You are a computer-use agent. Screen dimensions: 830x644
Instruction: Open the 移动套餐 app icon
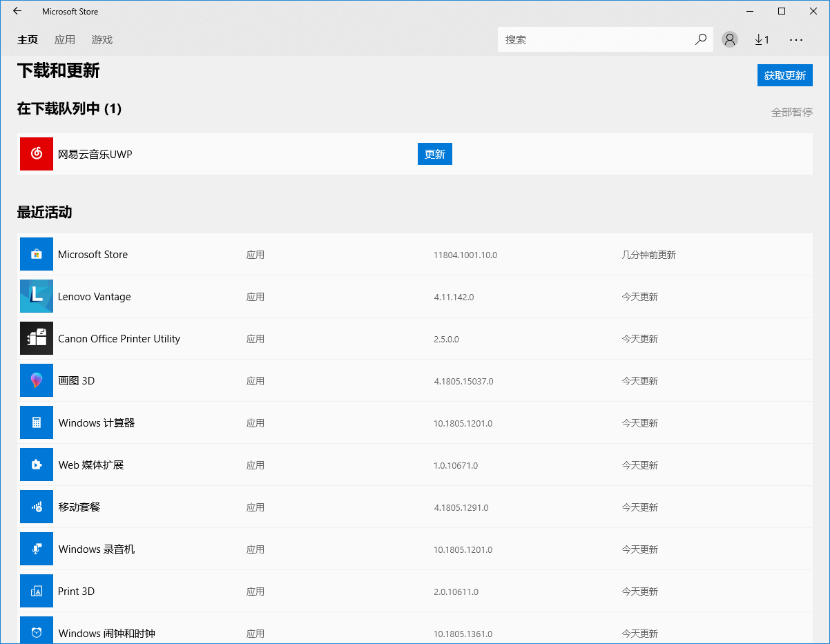37,507
